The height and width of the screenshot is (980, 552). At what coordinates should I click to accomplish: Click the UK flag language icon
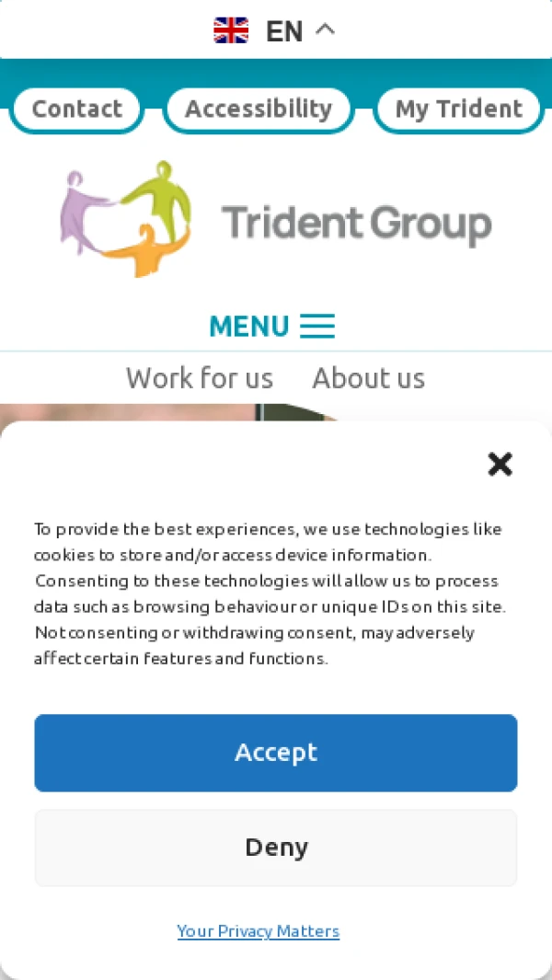231,30
